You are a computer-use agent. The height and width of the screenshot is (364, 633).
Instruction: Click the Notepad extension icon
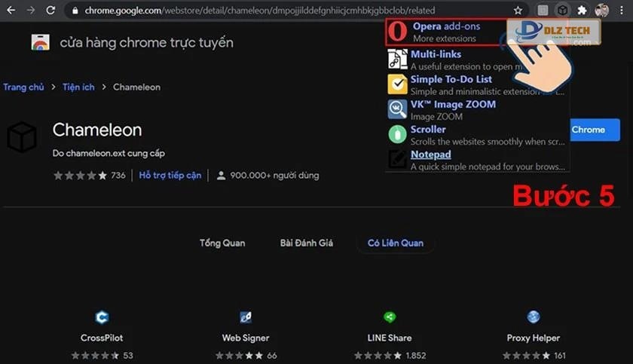point(397,160)
